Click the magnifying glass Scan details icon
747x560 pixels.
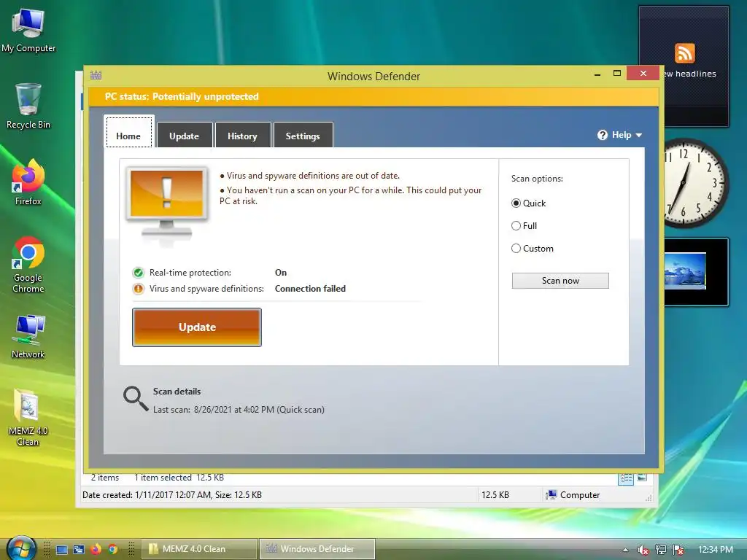pos(135,399)
